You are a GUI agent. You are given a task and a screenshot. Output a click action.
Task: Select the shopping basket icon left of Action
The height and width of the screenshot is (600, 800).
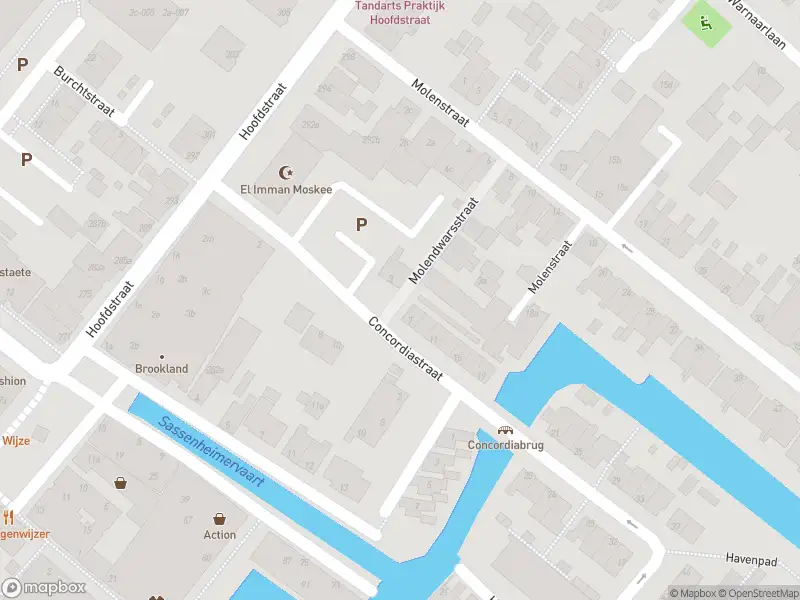120,483
